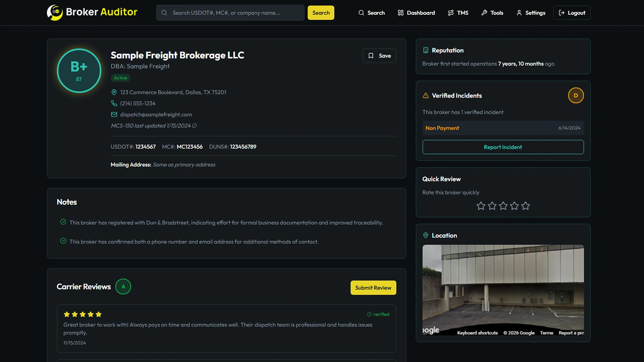Open the Settings nav item
This screenshot has width=644, height=362.
point(531,13)
